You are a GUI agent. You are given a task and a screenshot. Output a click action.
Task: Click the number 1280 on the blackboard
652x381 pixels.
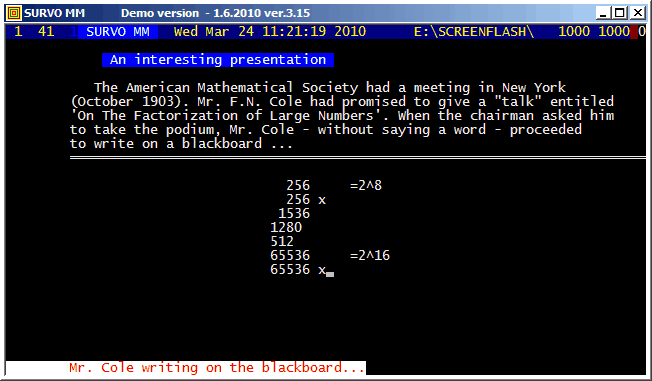[x=286, y=227]
